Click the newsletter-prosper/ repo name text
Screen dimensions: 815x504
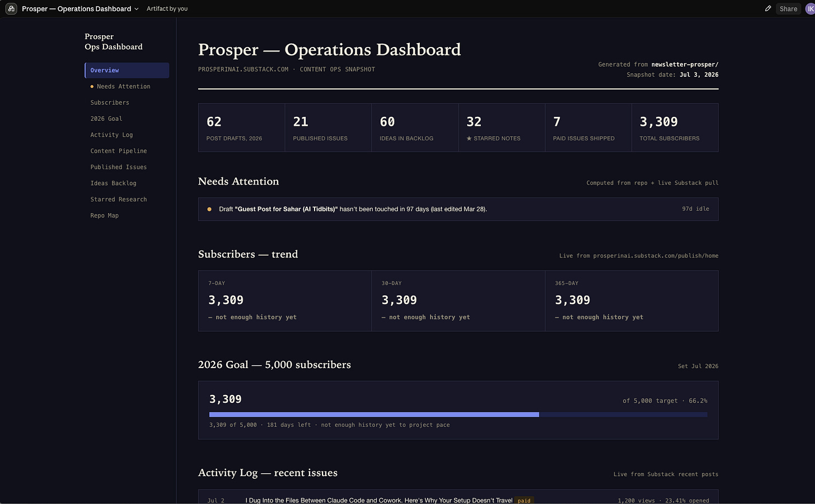coord(685,64)
